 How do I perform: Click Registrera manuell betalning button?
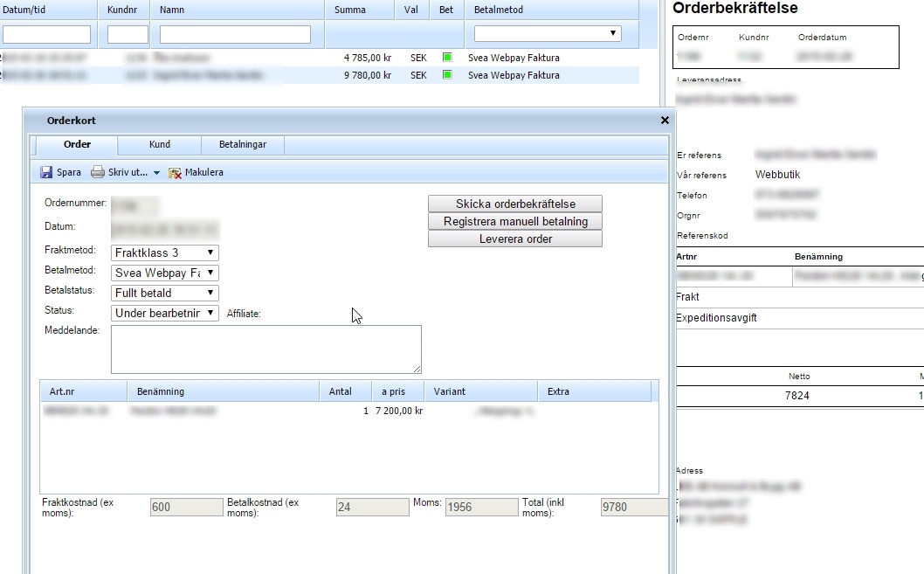point(515,222)
